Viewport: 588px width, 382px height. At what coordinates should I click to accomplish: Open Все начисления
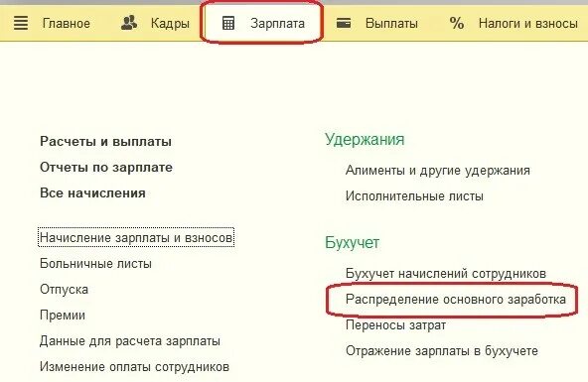[x=92, y=193]
